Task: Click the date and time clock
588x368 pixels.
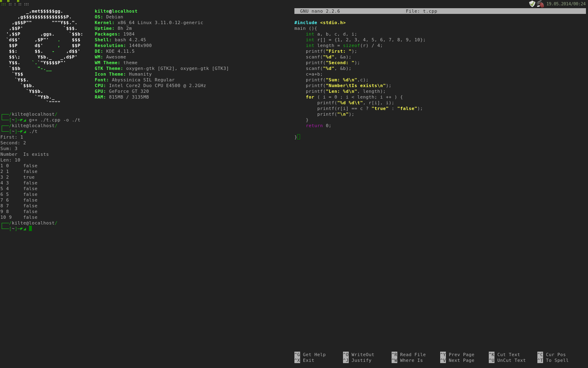Action: tap(566, 4)
